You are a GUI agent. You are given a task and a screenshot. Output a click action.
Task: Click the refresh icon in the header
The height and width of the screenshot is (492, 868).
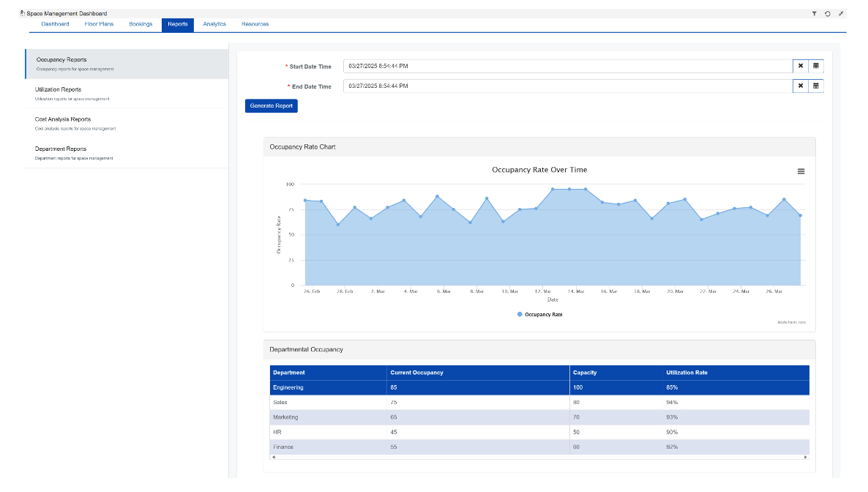(x=828, y=13)
